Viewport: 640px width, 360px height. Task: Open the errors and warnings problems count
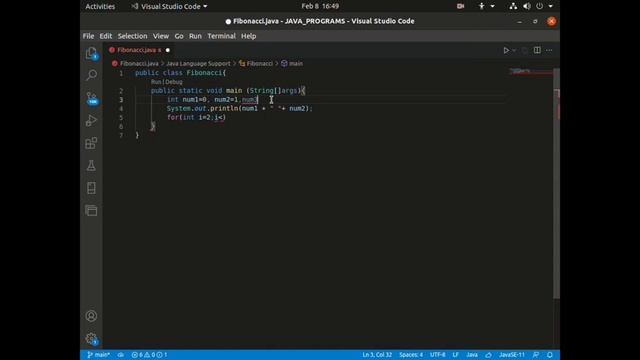(x=149, y=355)
